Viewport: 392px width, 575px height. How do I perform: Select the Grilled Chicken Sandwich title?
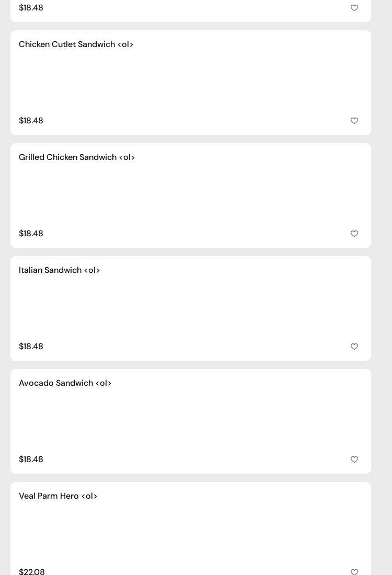click(x=77, y=157)
